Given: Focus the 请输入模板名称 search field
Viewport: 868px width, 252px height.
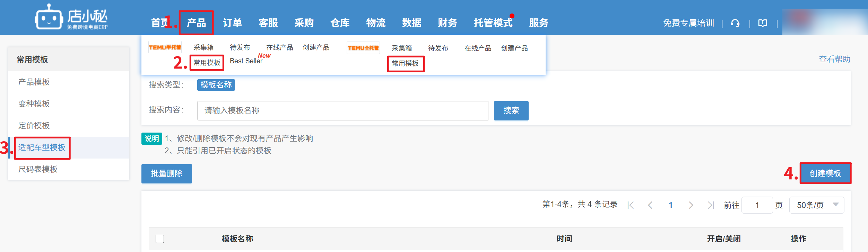Looking at the screenshot, I should click(x=343, y=111).
